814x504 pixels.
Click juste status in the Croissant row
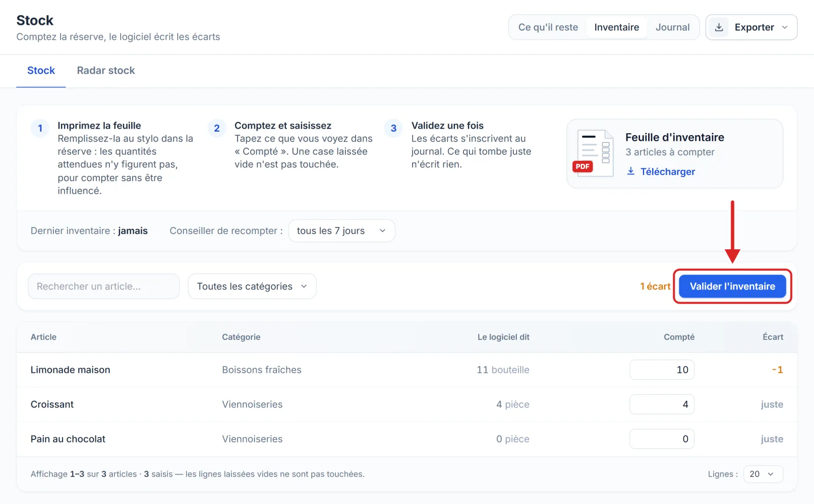pos(772,404)
